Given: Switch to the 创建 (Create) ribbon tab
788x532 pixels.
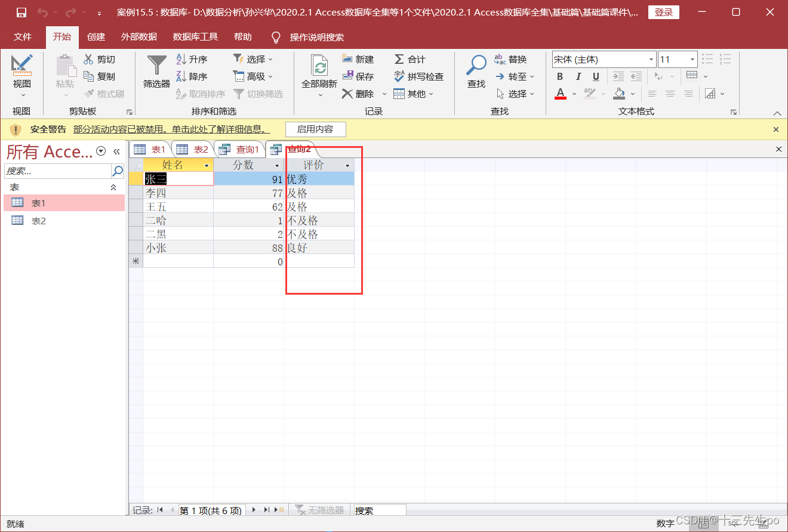Looking at the screenshot, I should coord(96,37).
